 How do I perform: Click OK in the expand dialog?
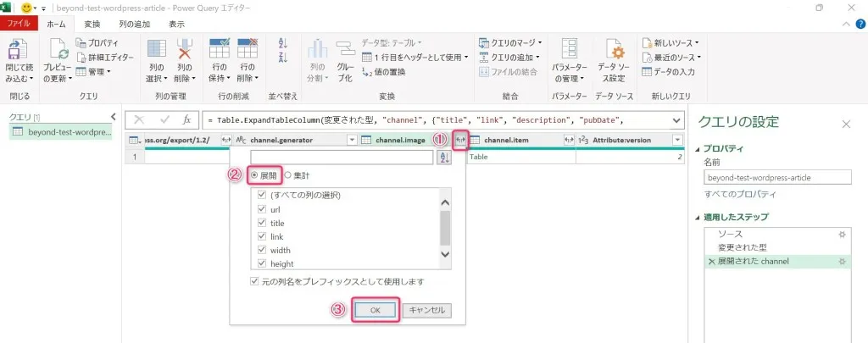[374, 311]
